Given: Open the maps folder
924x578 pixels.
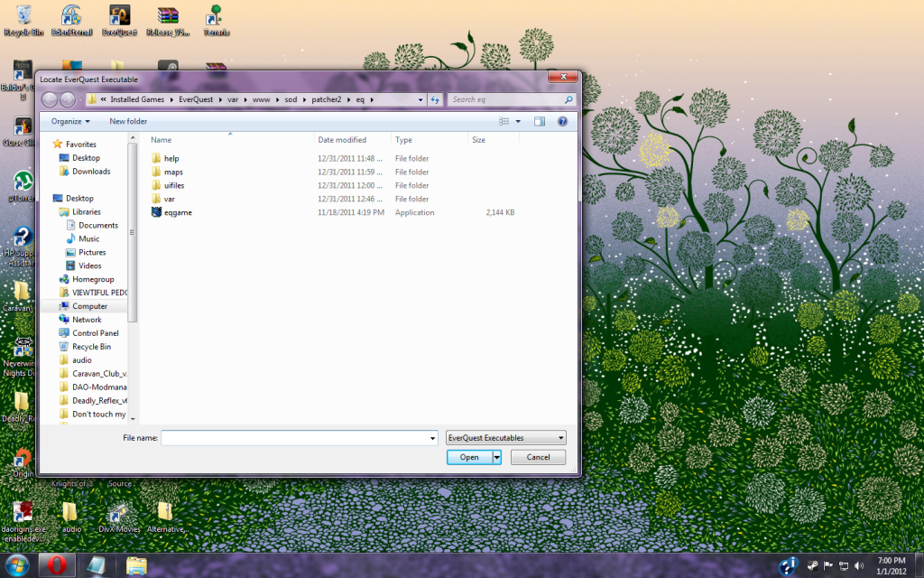Looking at the screenshot, I should click(172, 172).
